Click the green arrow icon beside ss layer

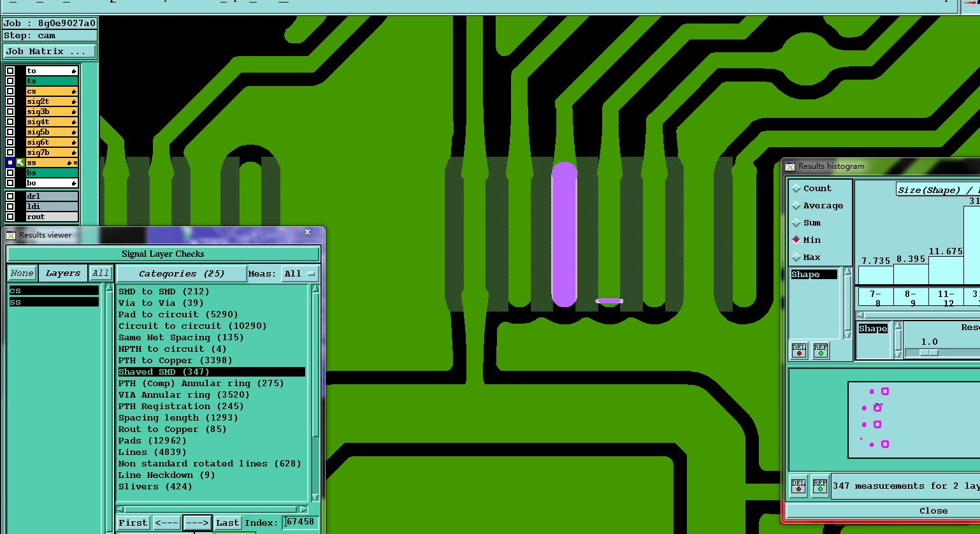tap(20, 162)
